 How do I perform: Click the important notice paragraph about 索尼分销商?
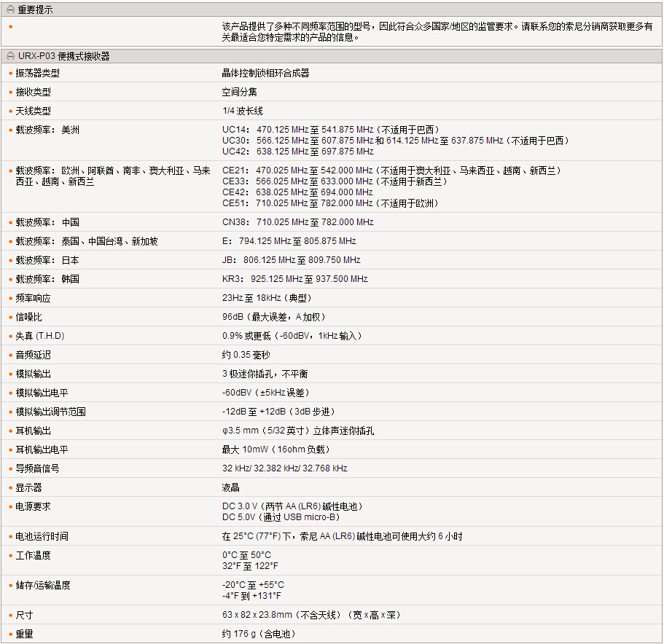coord(437,31)
